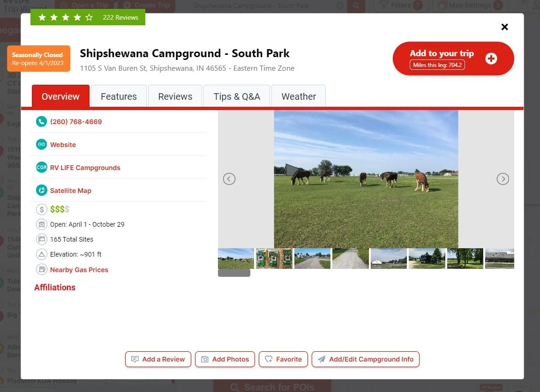Click the 165 Total Sites text
This screenshot has width=540, height=392.
click(72, 239)
